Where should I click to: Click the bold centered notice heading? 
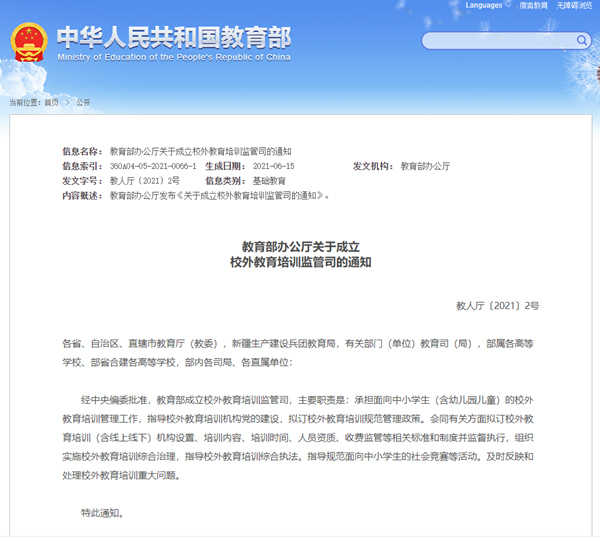(300, 252)
